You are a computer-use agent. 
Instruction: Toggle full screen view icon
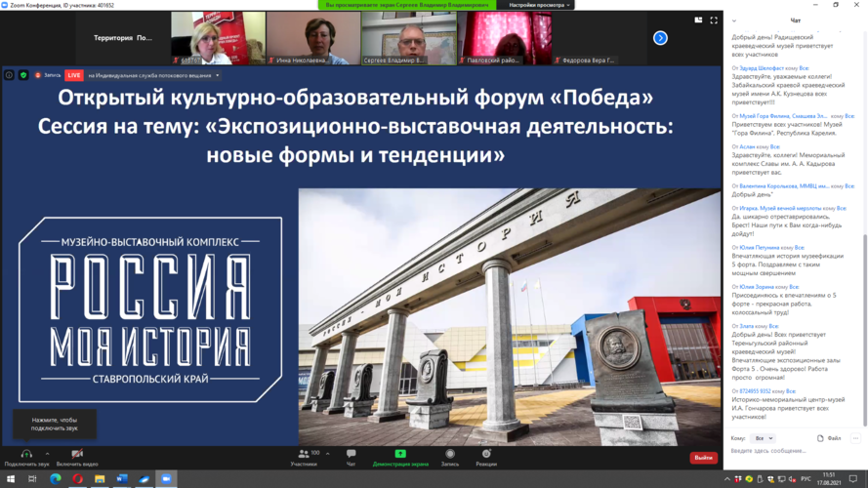(x=714, y=20)
